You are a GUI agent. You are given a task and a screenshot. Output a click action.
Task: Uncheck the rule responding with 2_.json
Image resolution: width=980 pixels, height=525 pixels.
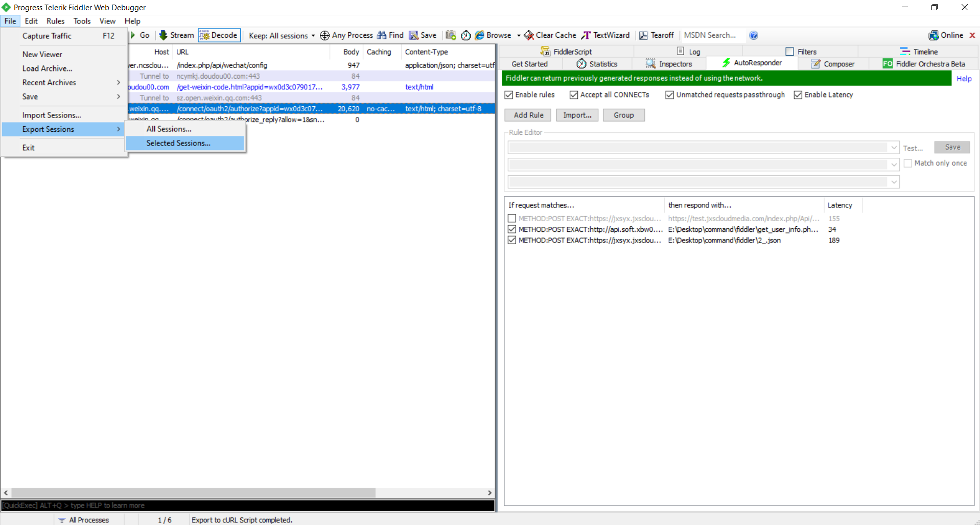512,240
